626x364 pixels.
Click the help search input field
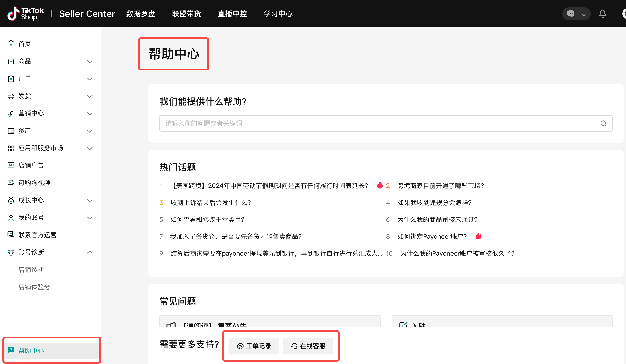(x=373, y=123)
